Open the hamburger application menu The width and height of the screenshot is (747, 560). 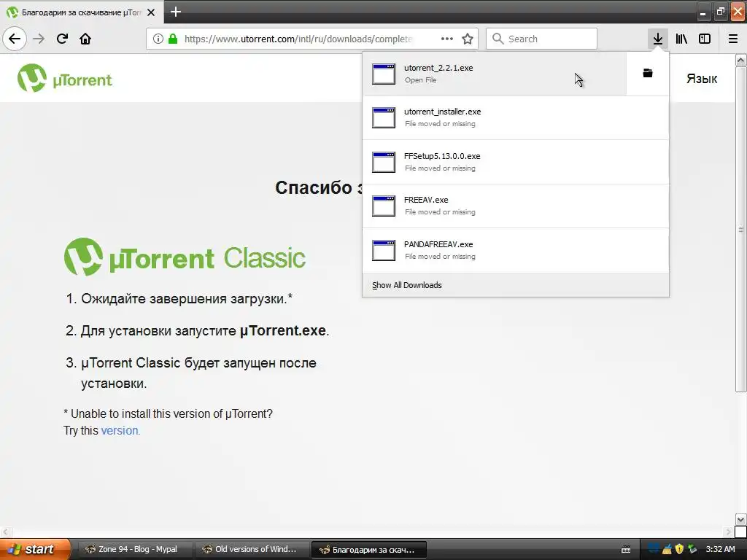732,39
